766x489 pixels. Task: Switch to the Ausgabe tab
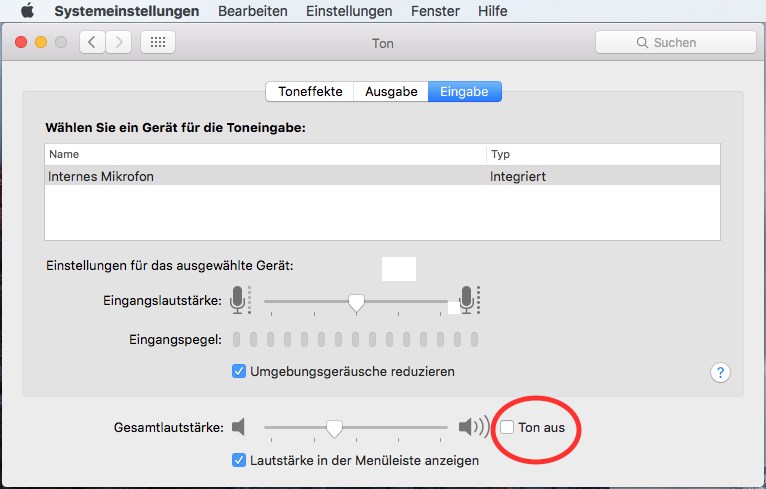point(390,91)
